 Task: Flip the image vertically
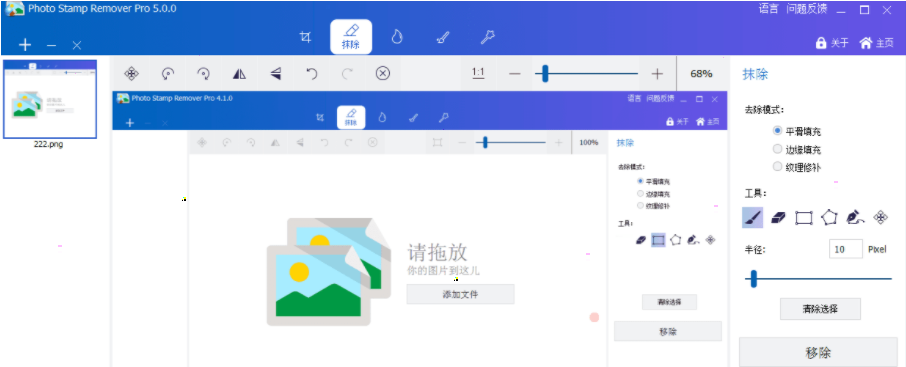pyautogui.click(x=276, y=73)
